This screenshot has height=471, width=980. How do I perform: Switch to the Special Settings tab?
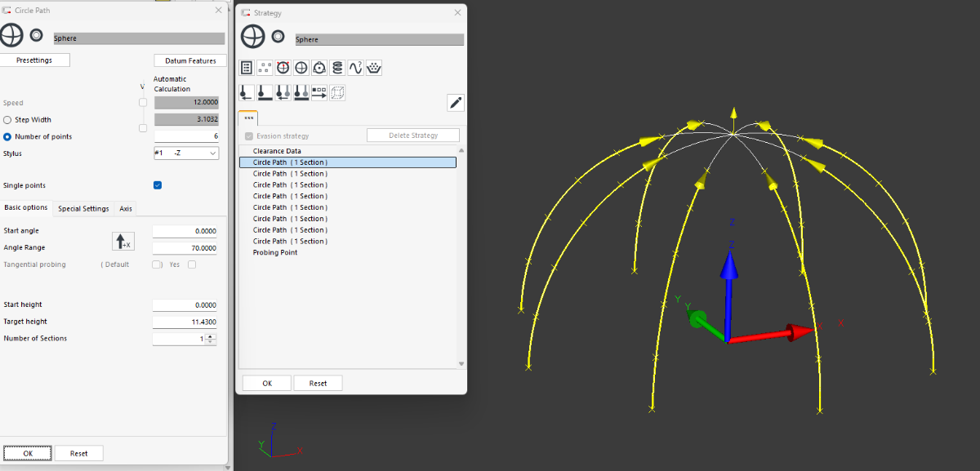83,208
